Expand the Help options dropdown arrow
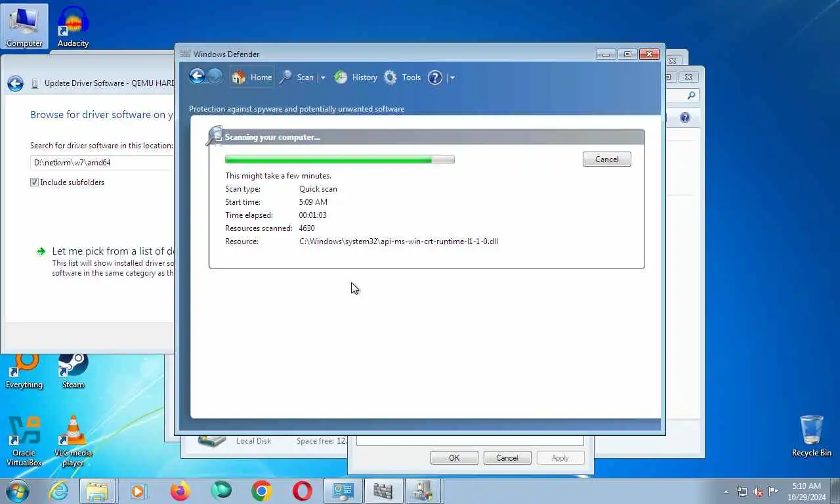Image resolution: width=840 pixels, height=504 pixels. (451, 77)
